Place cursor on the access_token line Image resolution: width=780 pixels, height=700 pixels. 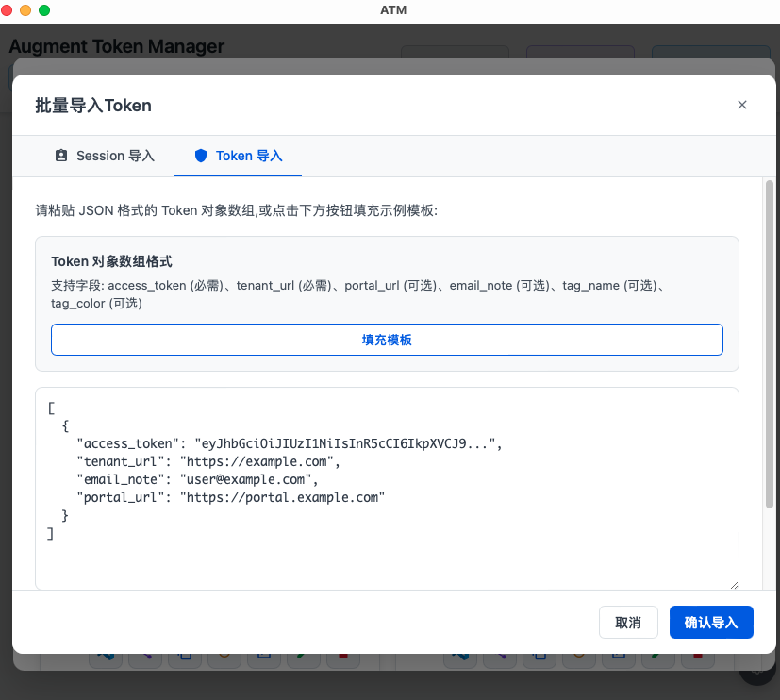pos(283,443)
